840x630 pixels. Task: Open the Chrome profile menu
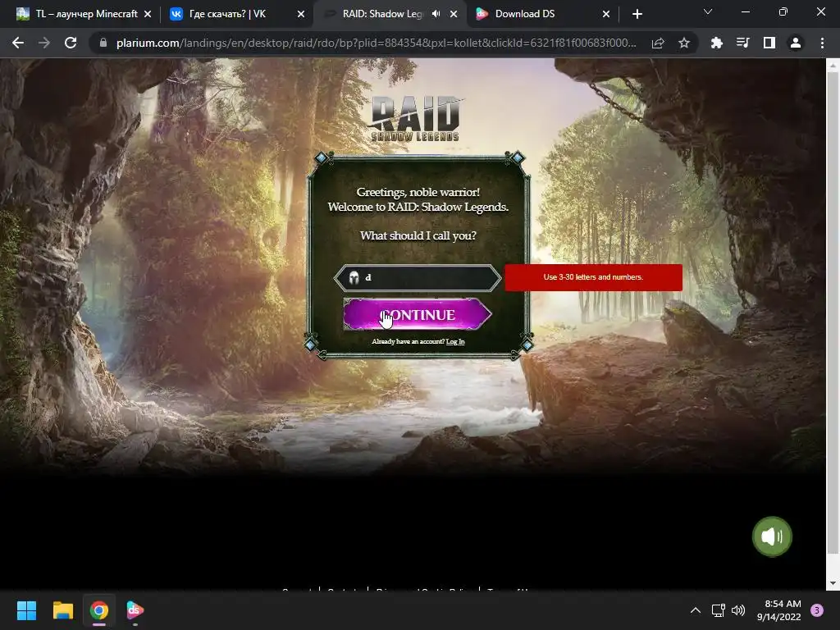click(x=796, y=43)
